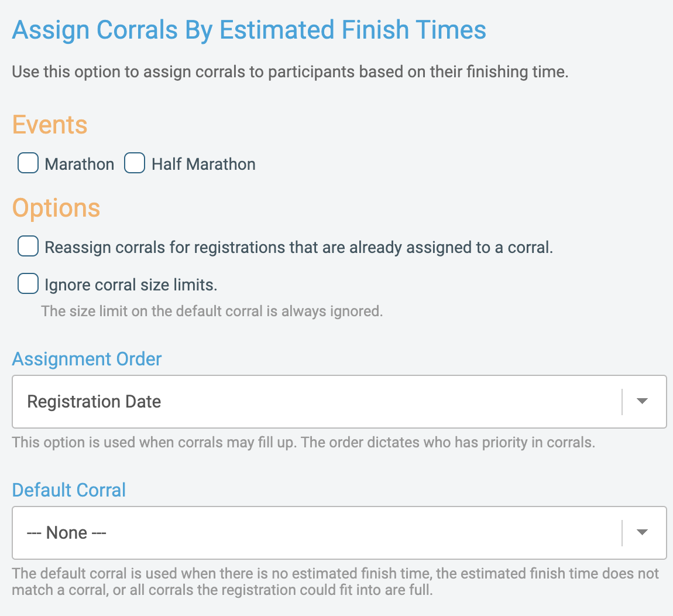This screenshot has width=673, height=616.
Task: Click the Assign Corrals By Estimated Finish Times heading
Action: (249, 30)
